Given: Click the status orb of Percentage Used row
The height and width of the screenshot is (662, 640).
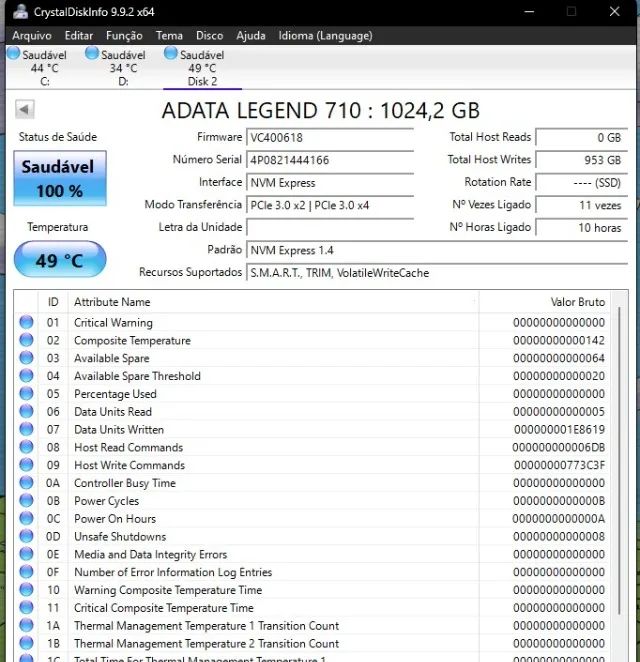Looking at the screenshot, I should 26,393.
